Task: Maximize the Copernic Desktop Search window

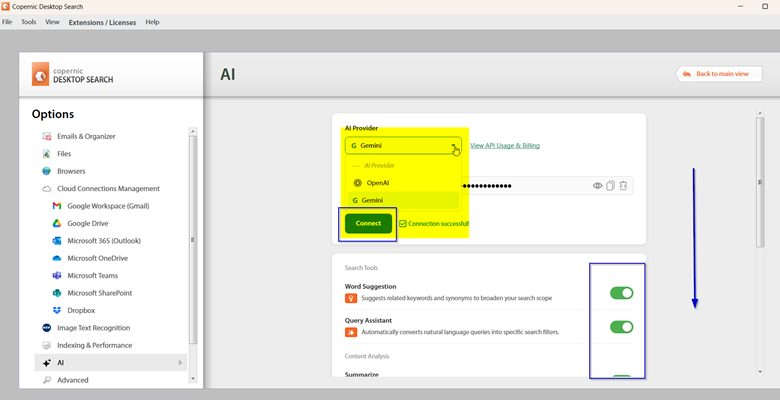Action: (765, 6)
